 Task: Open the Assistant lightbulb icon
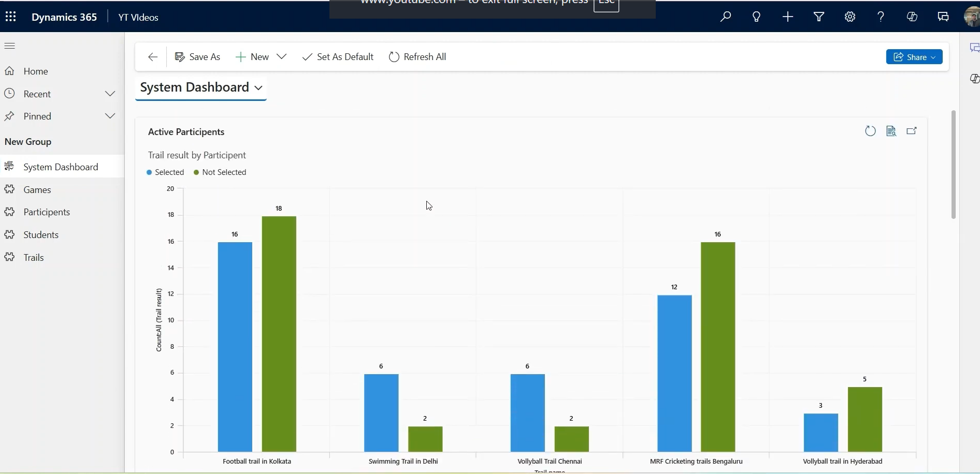click(757, 17)
